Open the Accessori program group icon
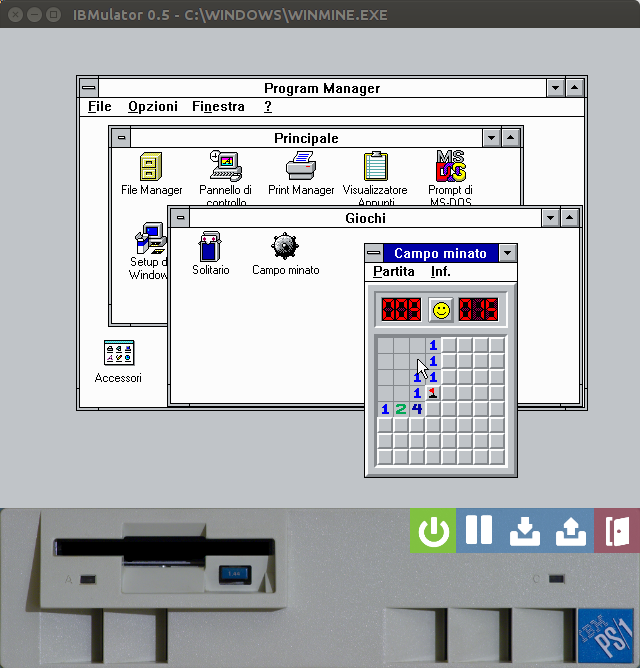Screen dimensions: 640x668 point(119,353)
